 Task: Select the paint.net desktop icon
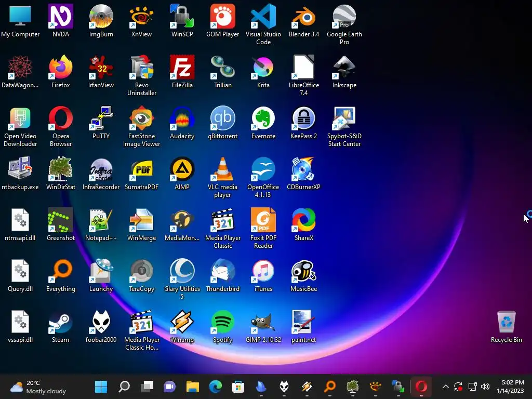click(x=303, y=322)
